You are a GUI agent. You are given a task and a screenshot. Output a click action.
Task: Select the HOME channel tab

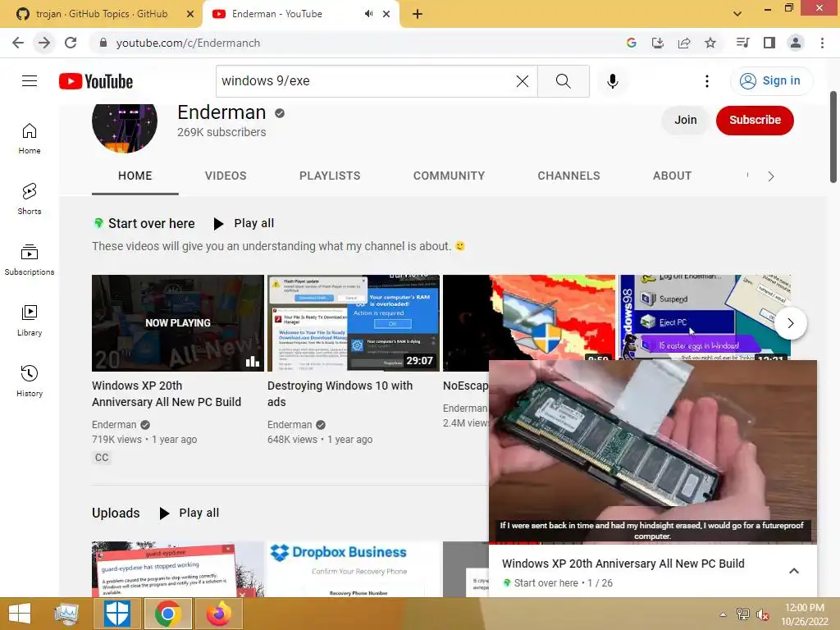point(135,176)
